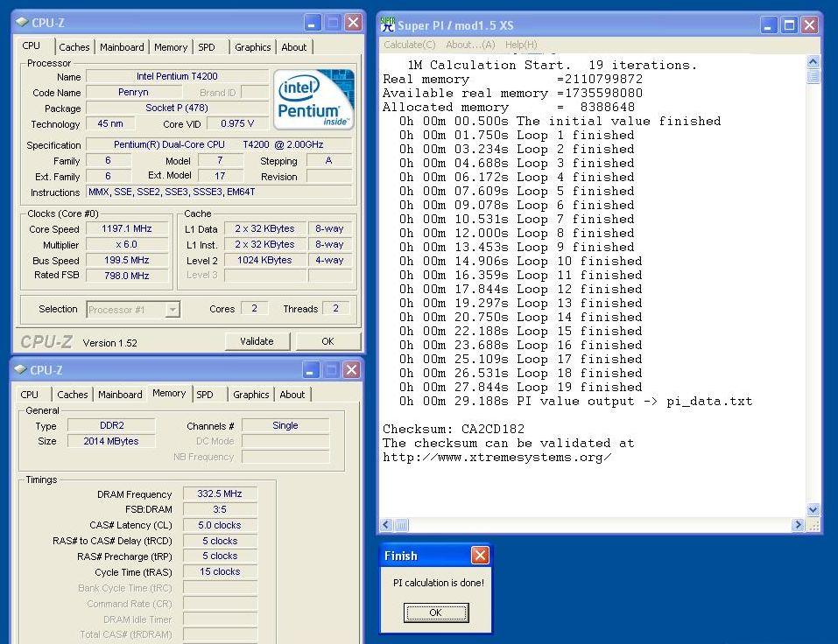Click the Channels # value Single
The image size is (838, 644).
click(285, 425)
